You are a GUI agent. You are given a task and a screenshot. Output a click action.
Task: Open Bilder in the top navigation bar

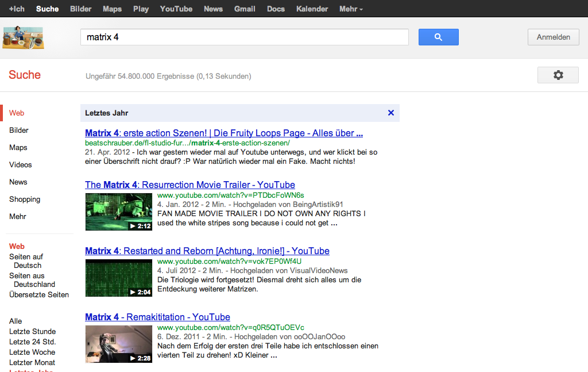point(80,9)
